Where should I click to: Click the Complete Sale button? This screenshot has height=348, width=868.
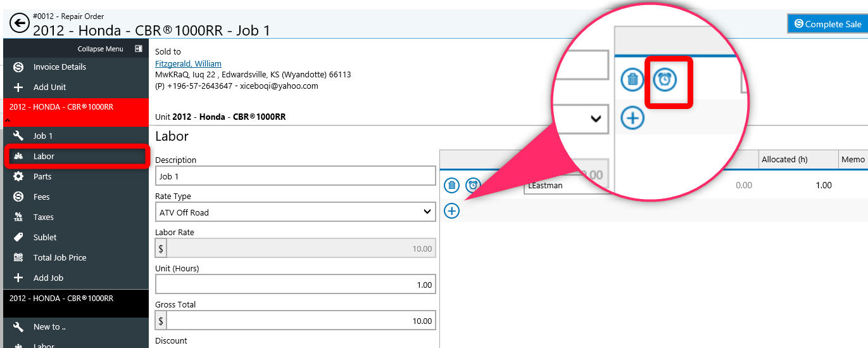coord(827,24)
